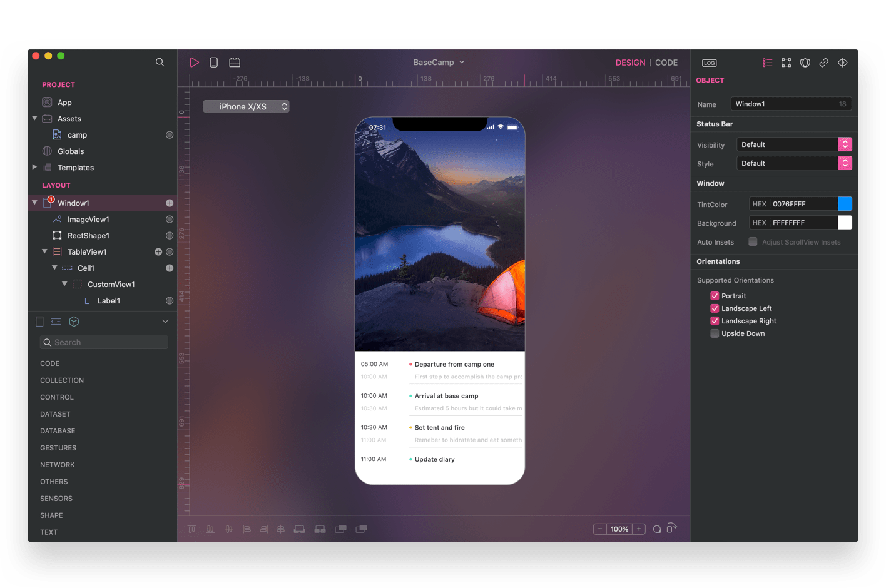Collapse the Cell1 disclosure triangle
Viewport: 886px width, 588px height.
pyautogui.click(x=54, y=268)
